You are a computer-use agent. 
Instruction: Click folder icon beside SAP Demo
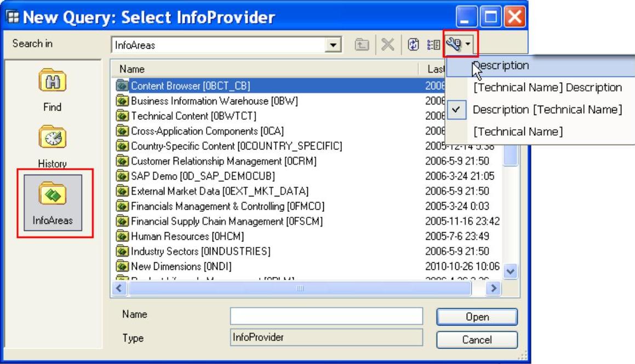pyautogui.click(x=122, y=176)
